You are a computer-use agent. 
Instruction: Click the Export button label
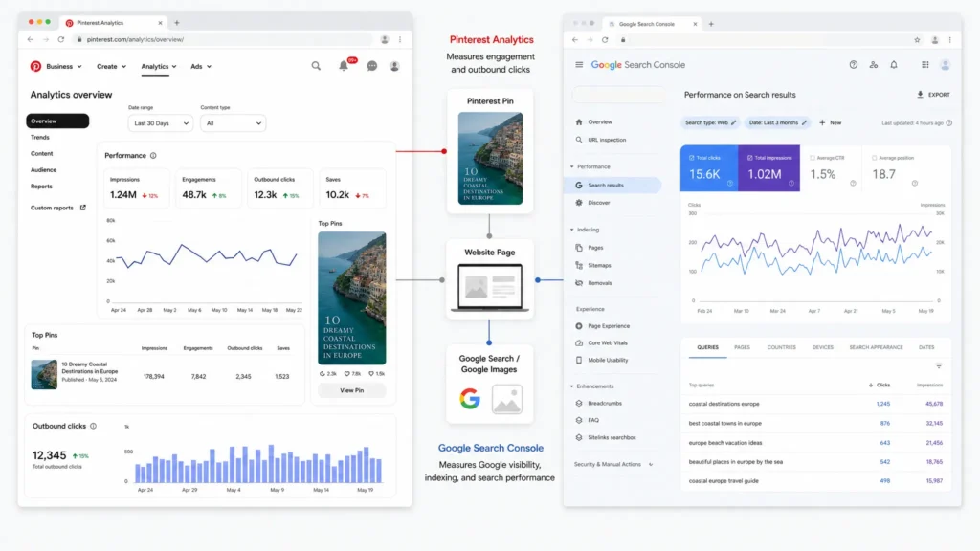[x=939, y=95]
